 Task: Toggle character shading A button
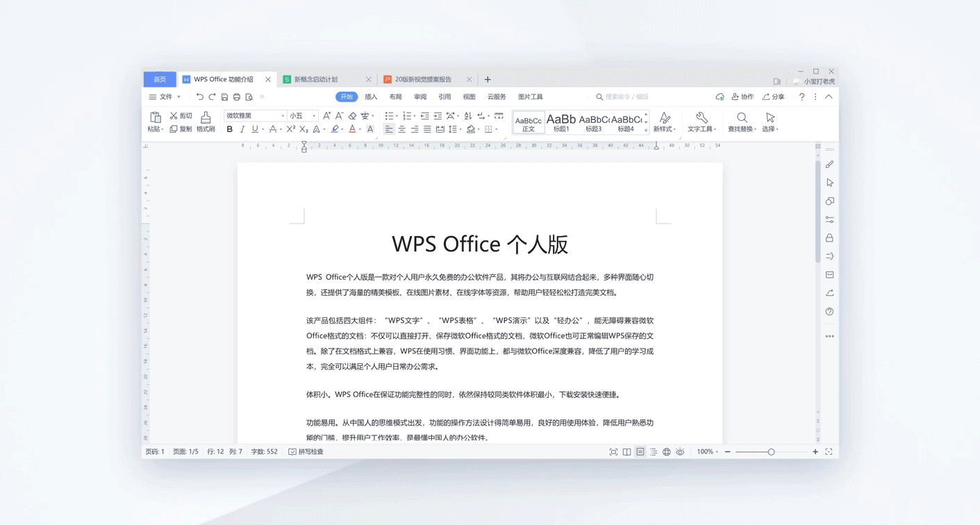pyautogui.click(x=370, y=129)
